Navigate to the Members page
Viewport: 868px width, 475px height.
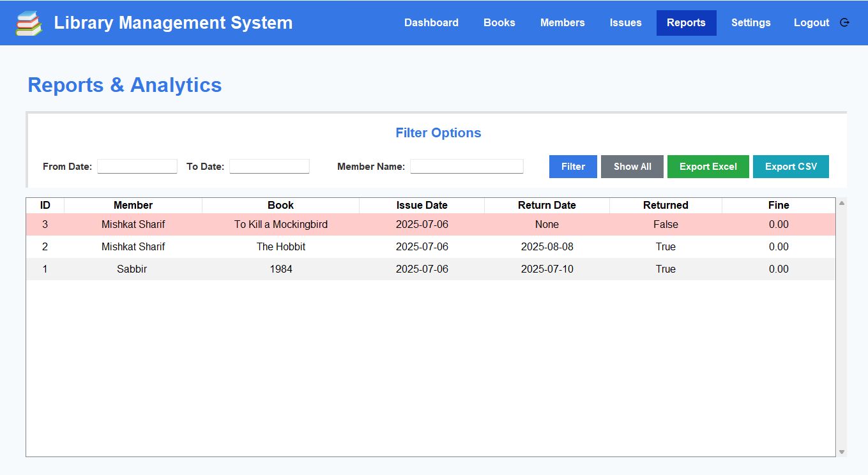pyautogui.click(x=562, y=23)
